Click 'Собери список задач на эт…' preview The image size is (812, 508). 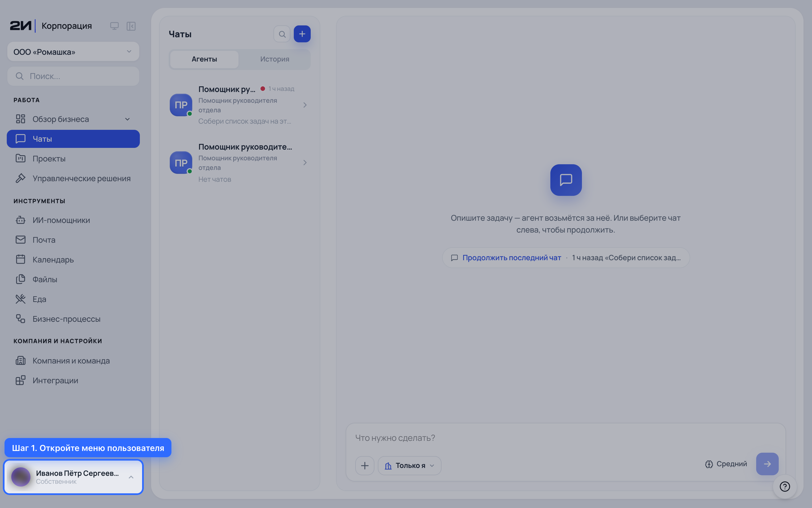(245, 121)
